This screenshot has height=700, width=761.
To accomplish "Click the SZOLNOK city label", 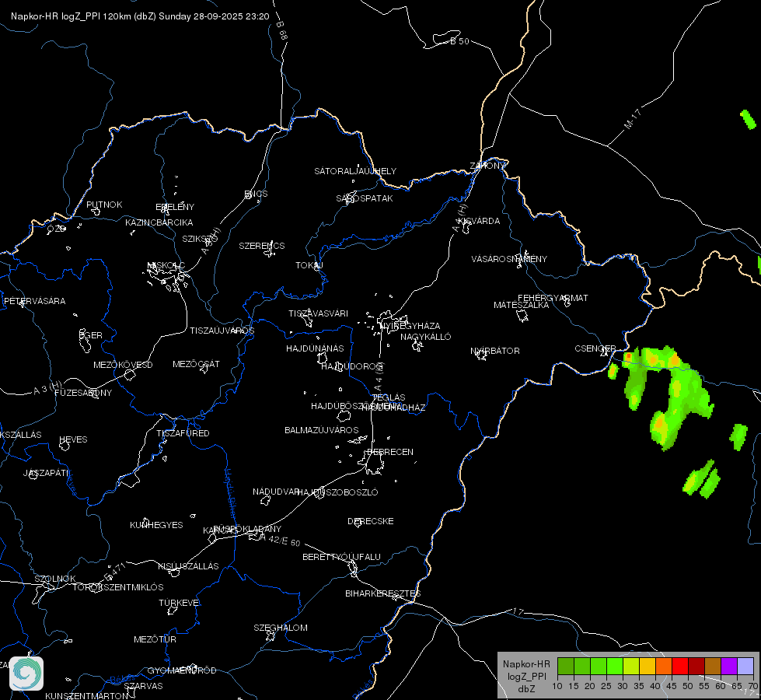I will click(55, 579).
